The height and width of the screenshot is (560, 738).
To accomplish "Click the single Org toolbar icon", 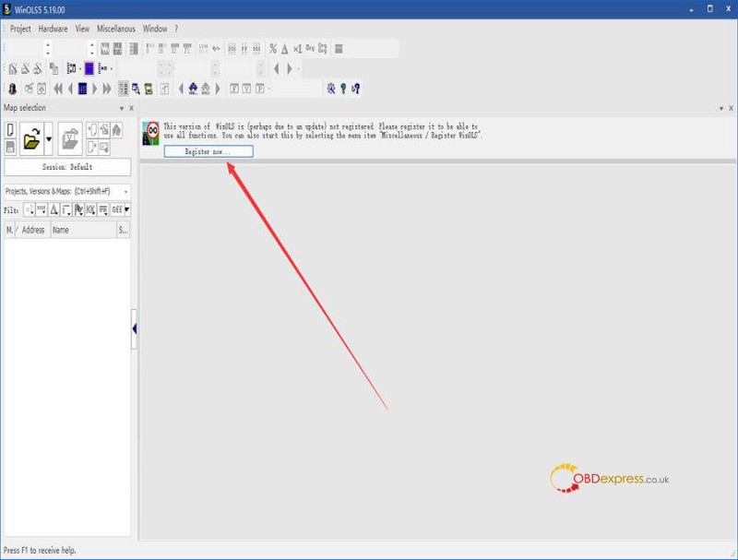I will pos(310,48).
